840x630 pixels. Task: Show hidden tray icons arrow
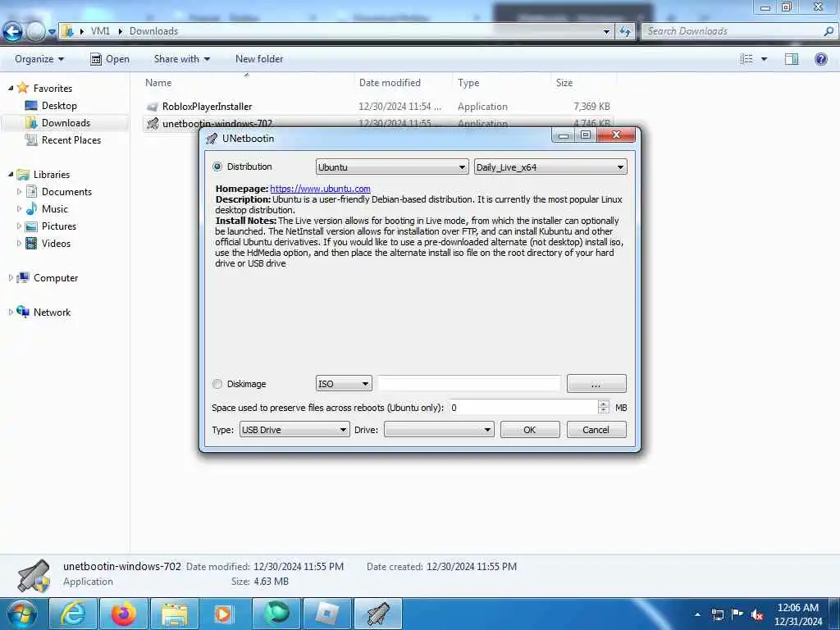pyautogui.click(x=697, y=614)
